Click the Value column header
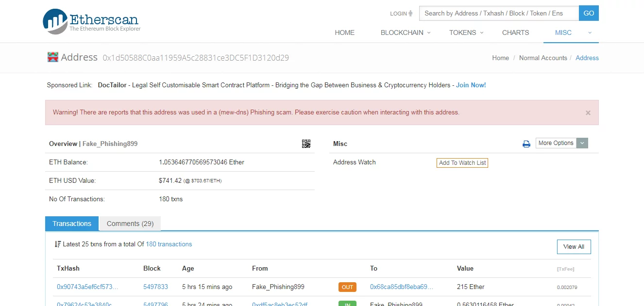Screen dimensions: 644x306 [x=465, y=268]
